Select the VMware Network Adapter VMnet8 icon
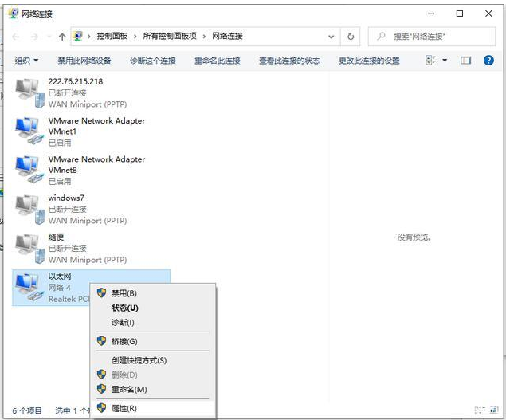The height and width of the screenshot is (420, 506). 28,170
